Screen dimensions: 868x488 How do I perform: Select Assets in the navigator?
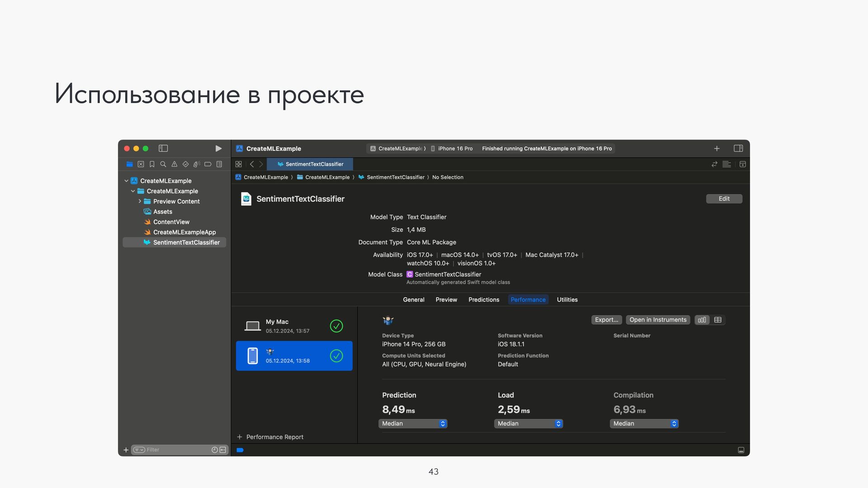[x=163, y=211]
